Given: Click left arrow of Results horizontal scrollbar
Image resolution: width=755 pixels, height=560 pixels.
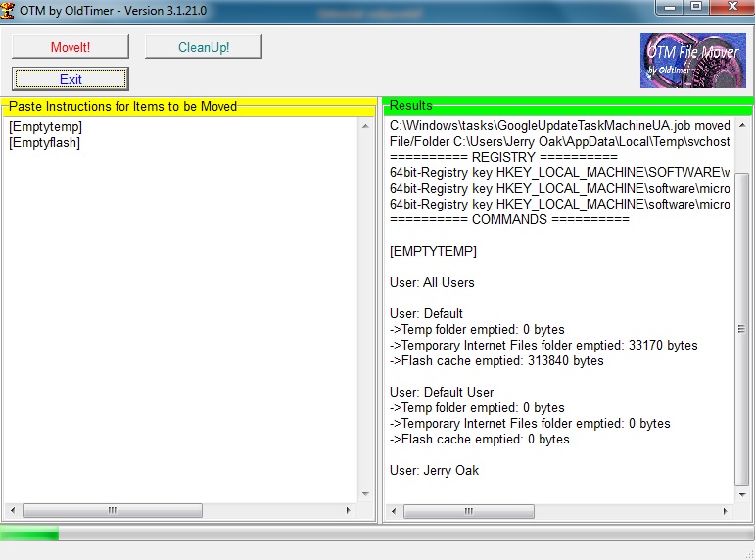Looking at the screenshot, I should pos(393,511).
